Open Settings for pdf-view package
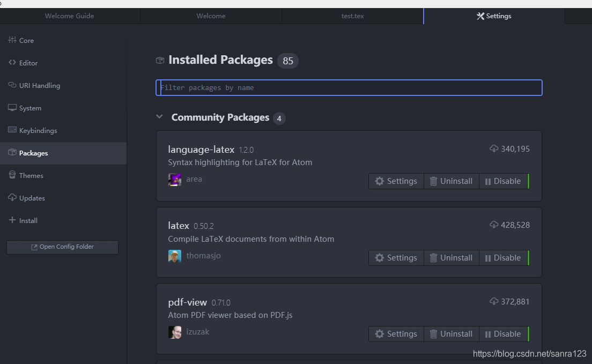 click(x=396, y=334)
